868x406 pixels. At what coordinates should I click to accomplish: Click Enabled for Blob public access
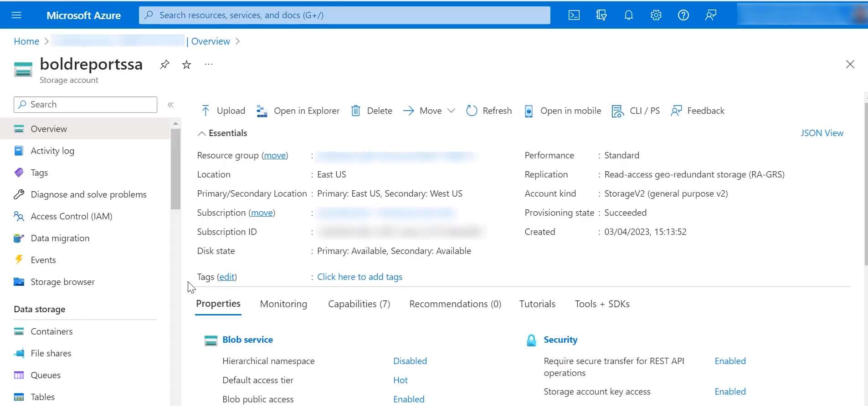409,399
